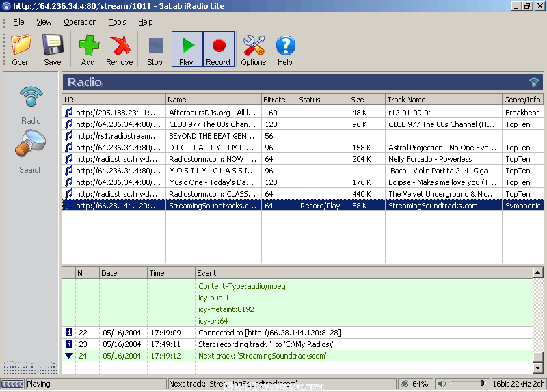Viewport: 547px width, 392px height.
Task: Click the Event column header in log
Action: tap(364, 273)
